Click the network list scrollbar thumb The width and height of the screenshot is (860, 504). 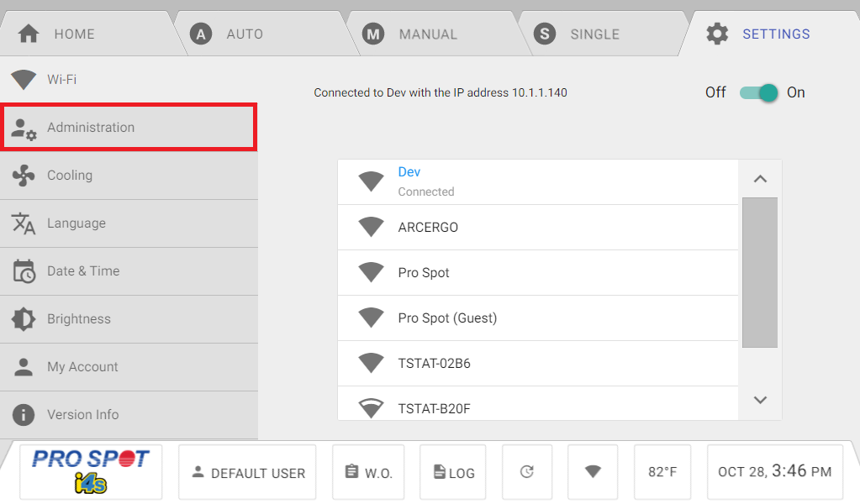click(760, 272)
